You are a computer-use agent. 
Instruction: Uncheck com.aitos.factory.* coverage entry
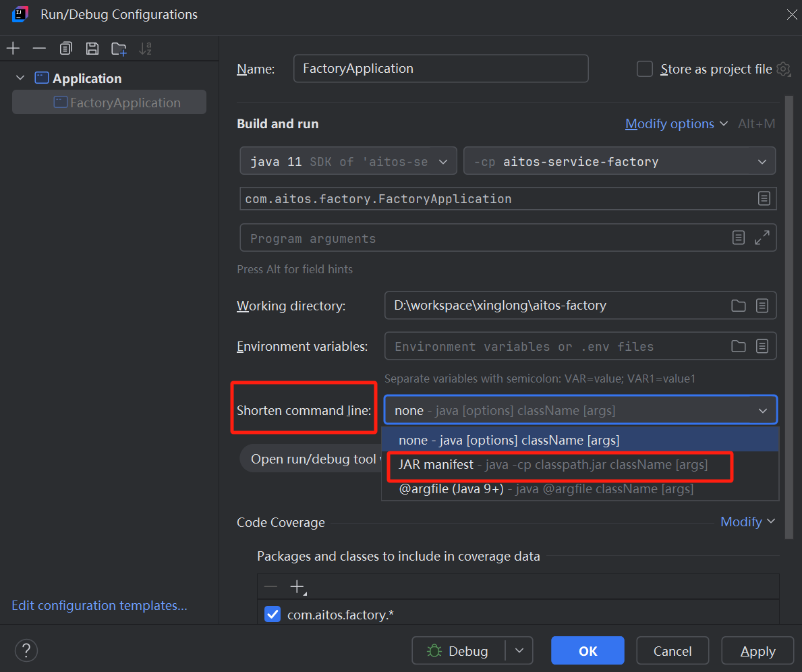(273, 614)
